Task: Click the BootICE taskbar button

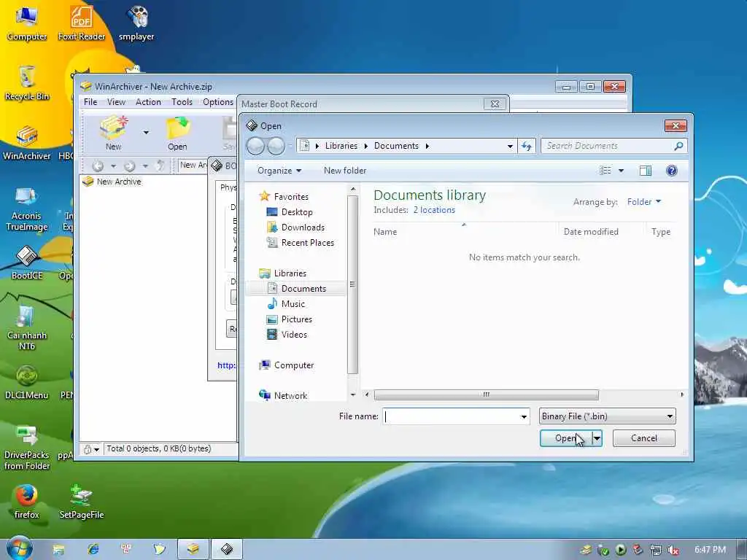Action: pos(227,550)
